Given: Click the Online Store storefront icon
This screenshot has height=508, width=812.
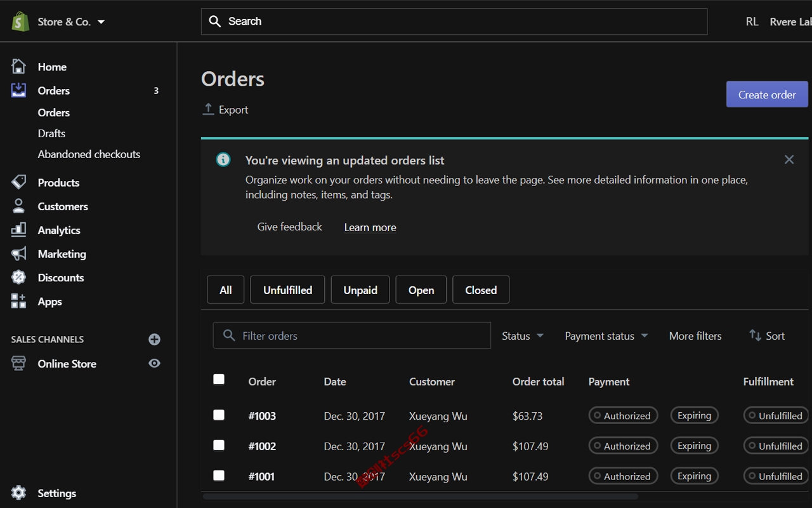Looking at the screenshot, I should (x=19, y=363).
